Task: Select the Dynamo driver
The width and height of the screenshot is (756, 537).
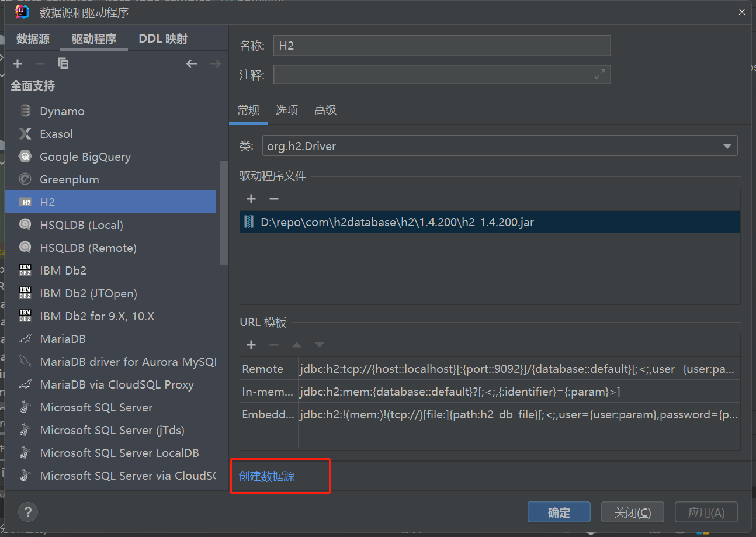Action: point(110,111)
